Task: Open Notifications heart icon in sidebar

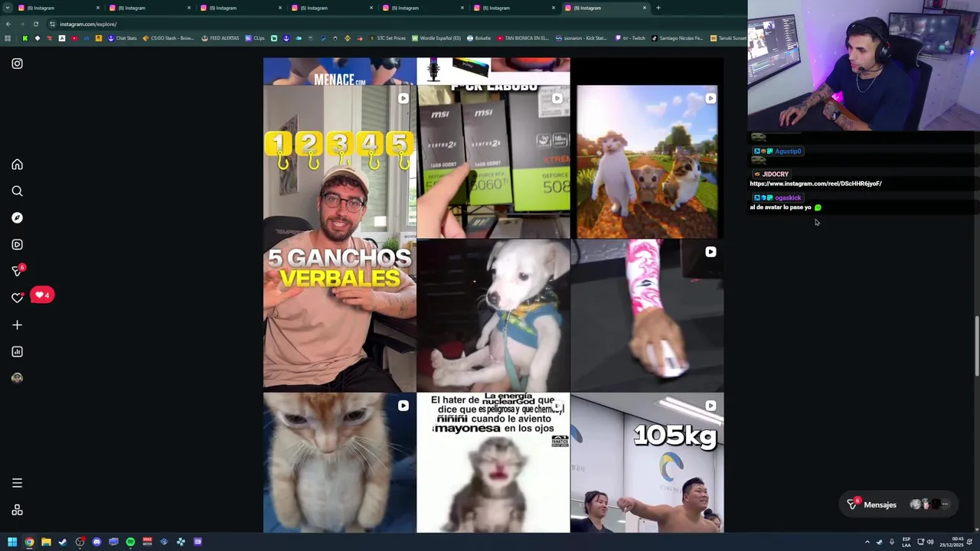Action: click(x=17, y=298)
